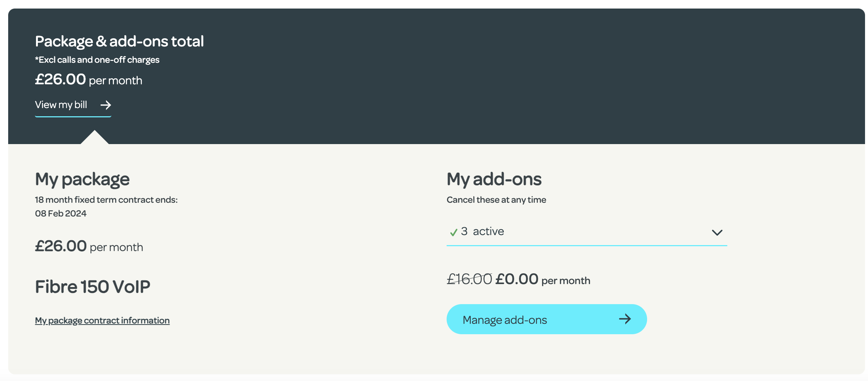Screen dimensions: 868x381
Task: Click the Excl calls and one-off charges note
Action: tap(97, 60)
